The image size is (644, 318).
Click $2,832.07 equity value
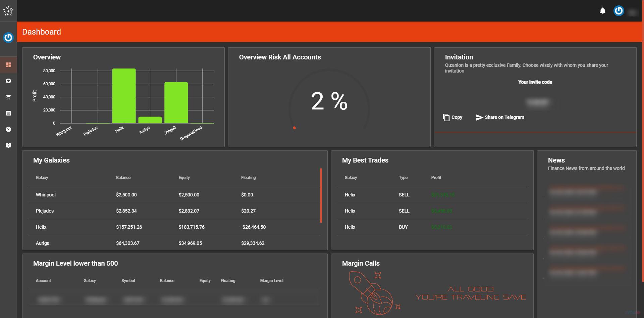(189, 211)
